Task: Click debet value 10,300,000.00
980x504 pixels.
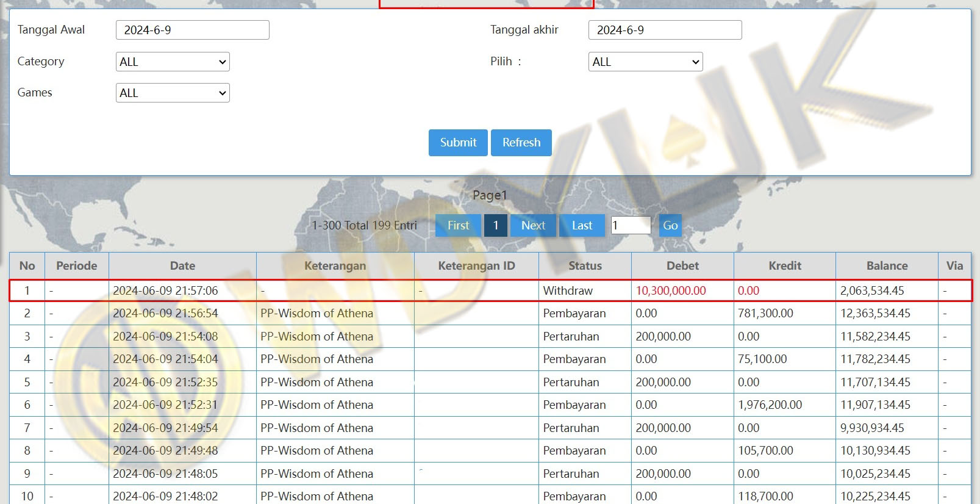Action: coord(671,291)
